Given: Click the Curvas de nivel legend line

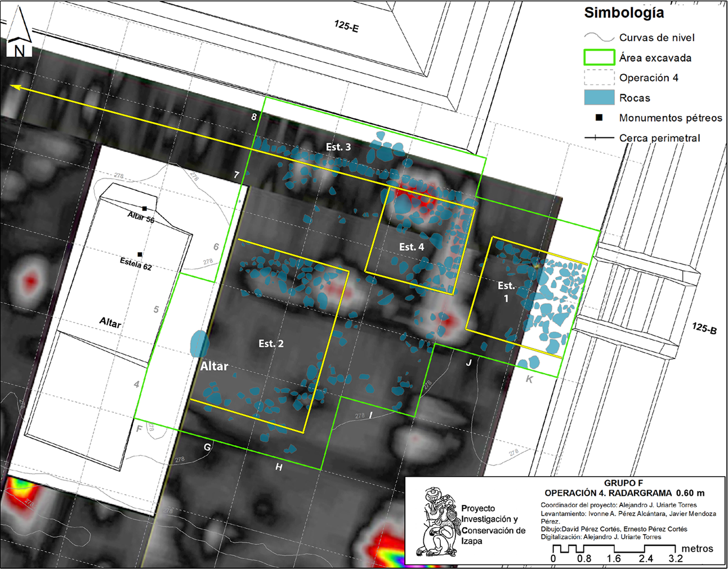Looking at the screenshot, I should pyautogui.click(x=599, y=38).
